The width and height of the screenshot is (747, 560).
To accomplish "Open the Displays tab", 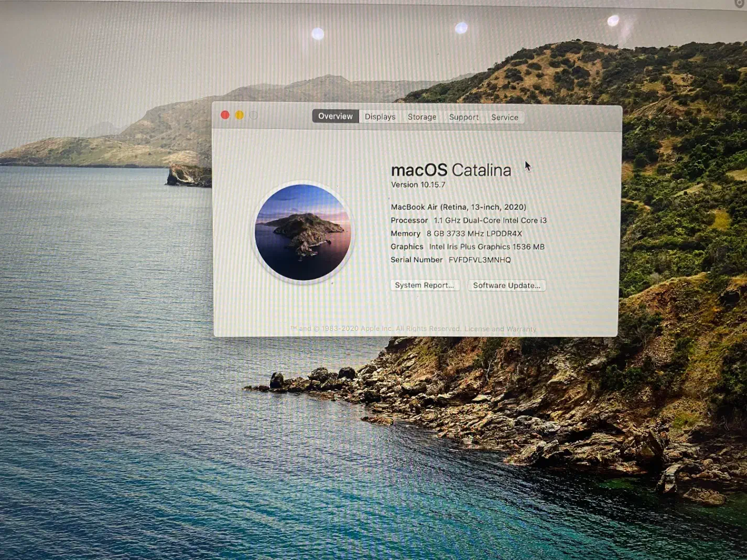I will 380,117.
